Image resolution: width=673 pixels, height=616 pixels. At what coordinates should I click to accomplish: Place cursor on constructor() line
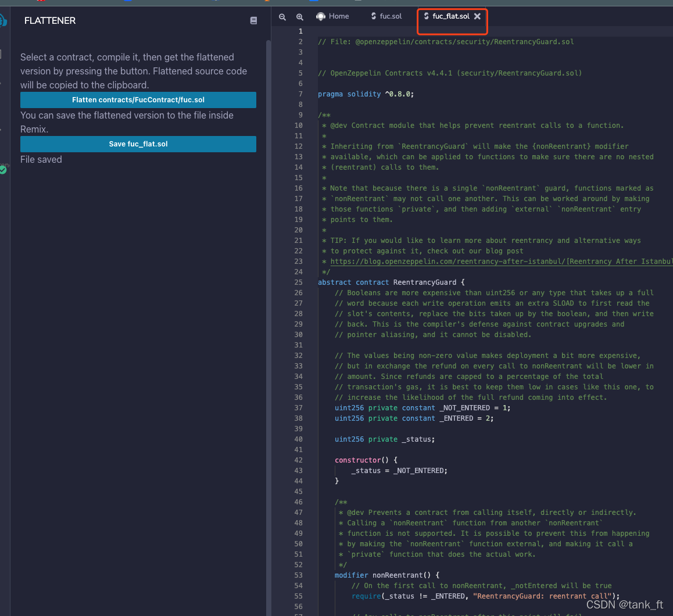tap(366, 460)
